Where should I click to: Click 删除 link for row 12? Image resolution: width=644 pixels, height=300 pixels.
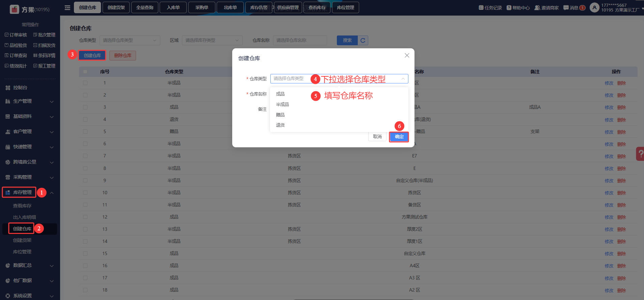coord(621,217)
